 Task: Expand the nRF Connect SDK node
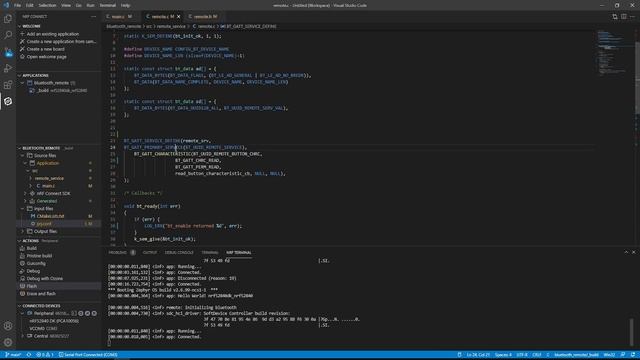25,193
